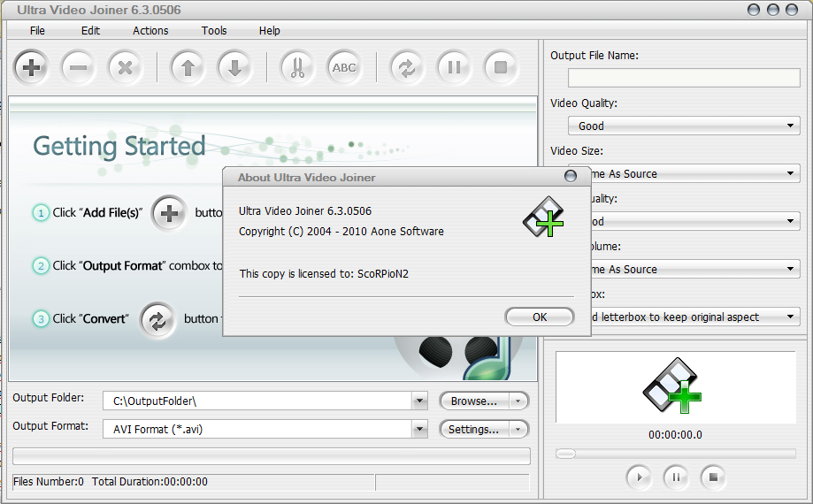Click the AVI Format (*.avi) field text
Viewport: 813px width, 504px height.
point(157,430)
